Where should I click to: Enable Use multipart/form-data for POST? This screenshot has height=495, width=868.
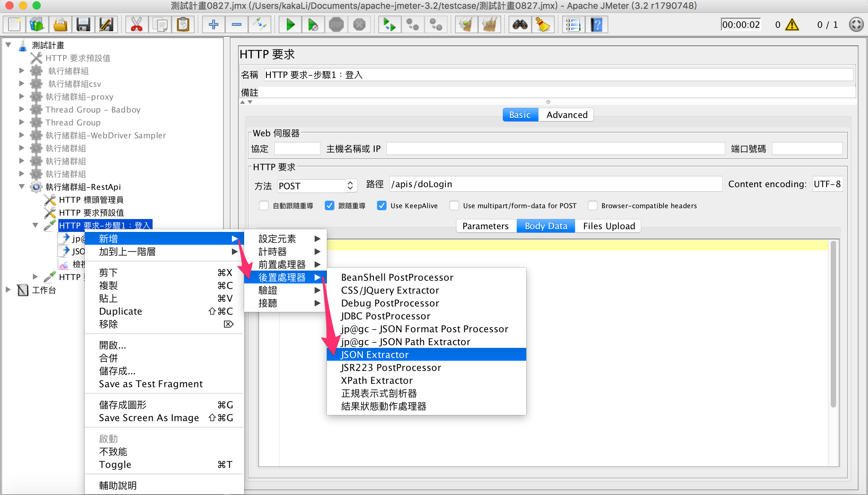454,205
